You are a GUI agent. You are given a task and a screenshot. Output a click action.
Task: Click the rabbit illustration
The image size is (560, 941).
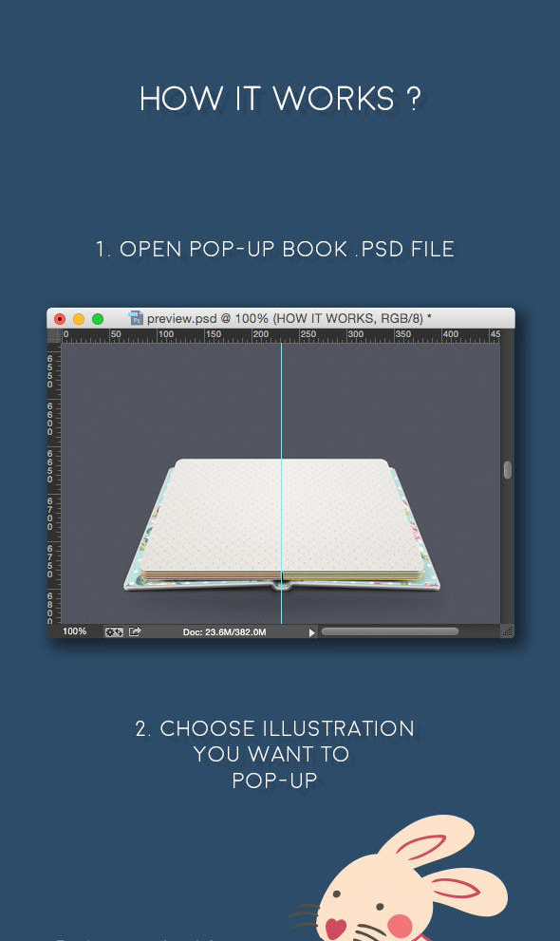click(401, 878)
